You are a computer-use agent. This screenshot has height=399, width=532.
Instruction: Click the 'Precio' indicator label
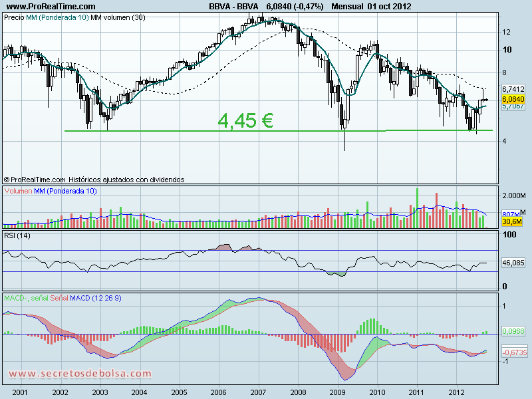click(14, 17)
